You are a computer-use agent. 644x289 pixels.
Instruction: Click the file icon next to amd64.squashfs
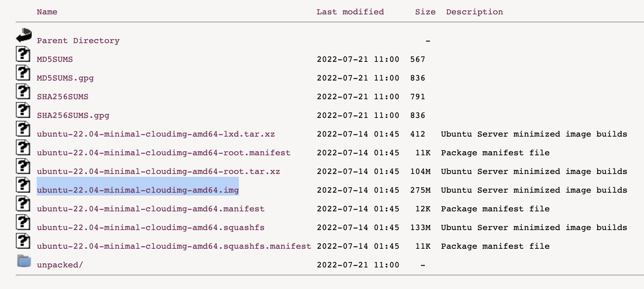[x=23, y=223]
